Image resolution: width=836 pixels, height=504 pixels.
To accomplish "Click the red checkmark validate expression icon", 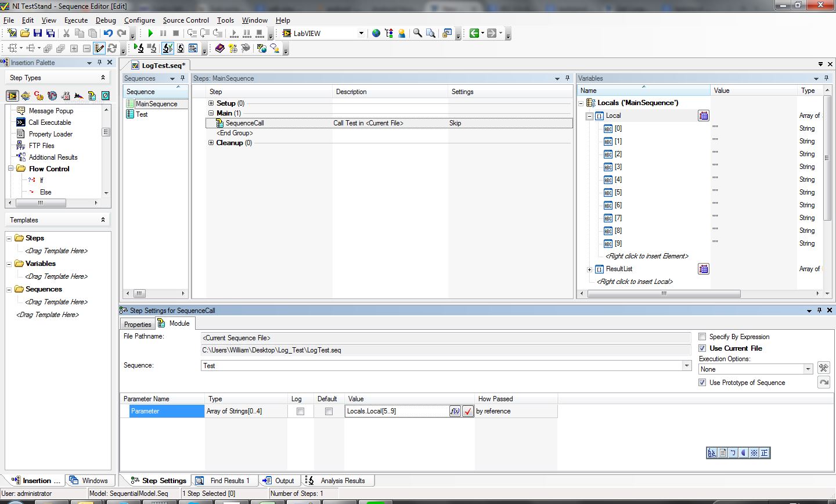I will click(x=468, y=411).
